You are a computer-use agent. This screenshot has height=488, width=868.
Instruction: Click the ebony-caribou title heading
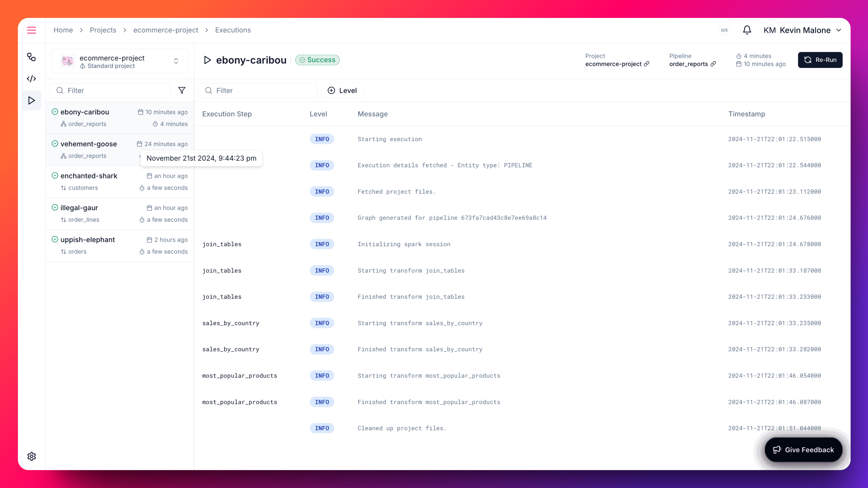tap(251, 60)
